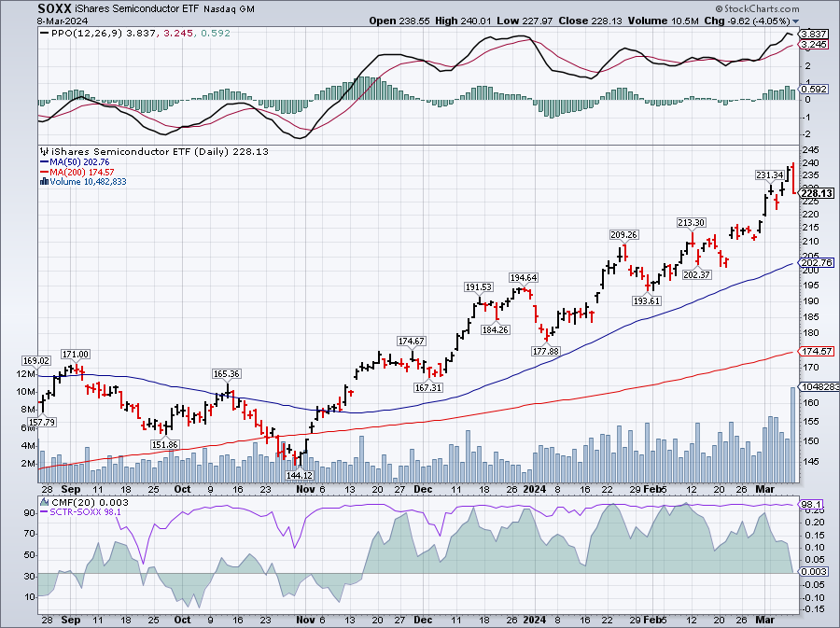Click the 228.13 current price tag on the axis
840x628 pixels.
click(x=817, y=194)
